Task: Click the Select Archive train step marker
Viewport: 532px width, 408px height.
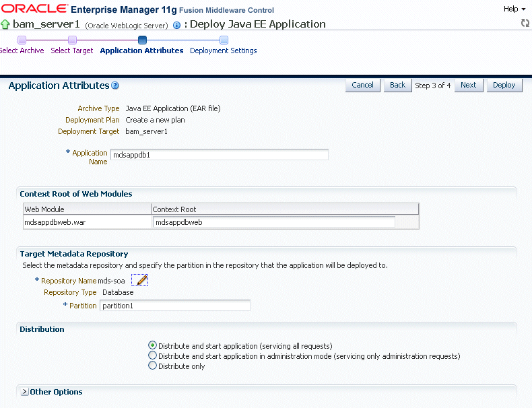Action: (x=22, y=40)
